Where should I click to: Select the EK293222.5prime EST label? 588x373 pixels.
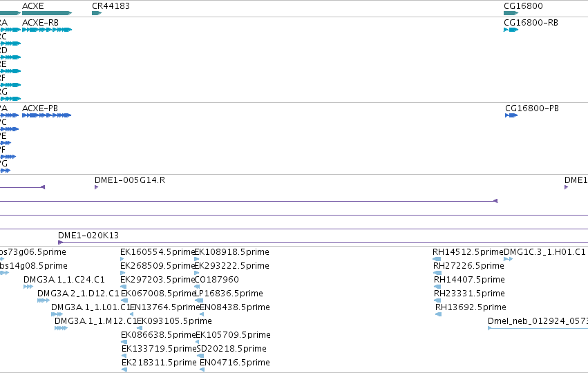point(231,266)
